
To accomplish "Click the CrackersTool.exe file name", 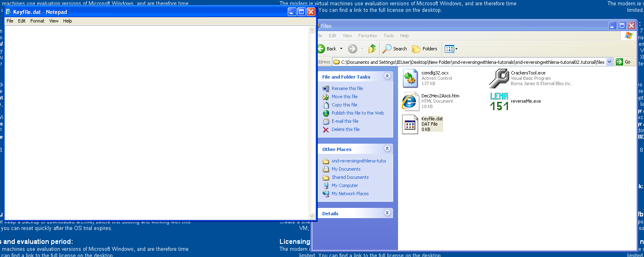I will click(x=528, y=73).
